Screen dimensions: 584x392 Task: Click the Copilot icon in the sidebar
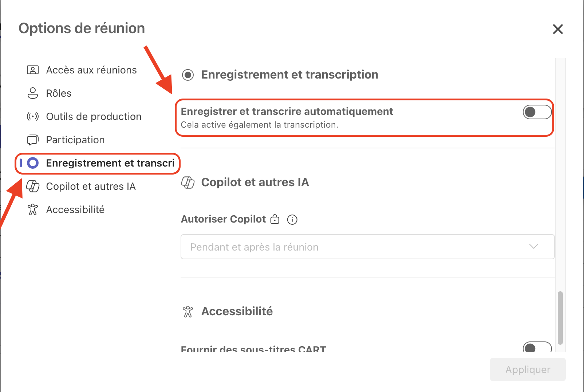[33, 186]
